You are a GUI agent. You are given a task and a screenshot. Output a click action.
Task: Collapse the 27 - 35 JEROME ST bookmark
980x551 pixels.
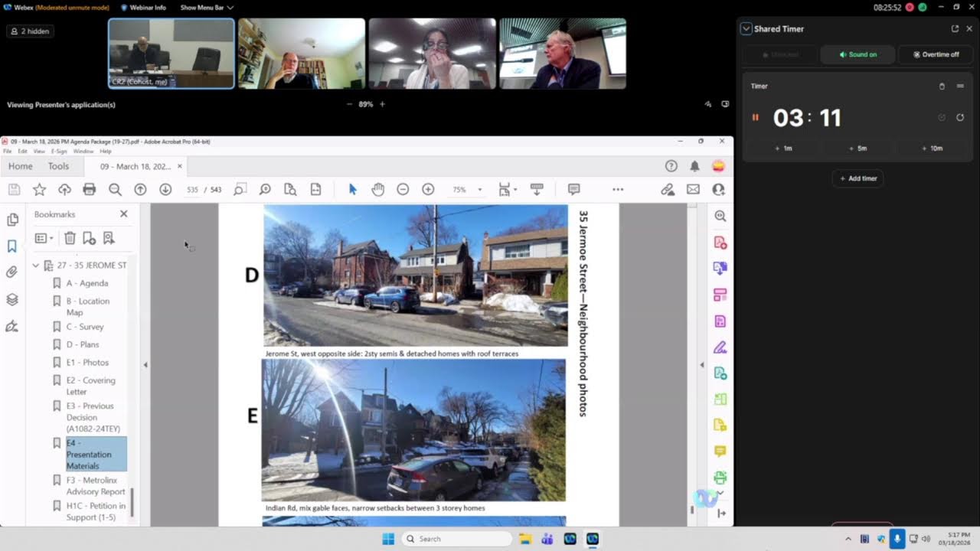pyautogui.click(x=35, y=266)
